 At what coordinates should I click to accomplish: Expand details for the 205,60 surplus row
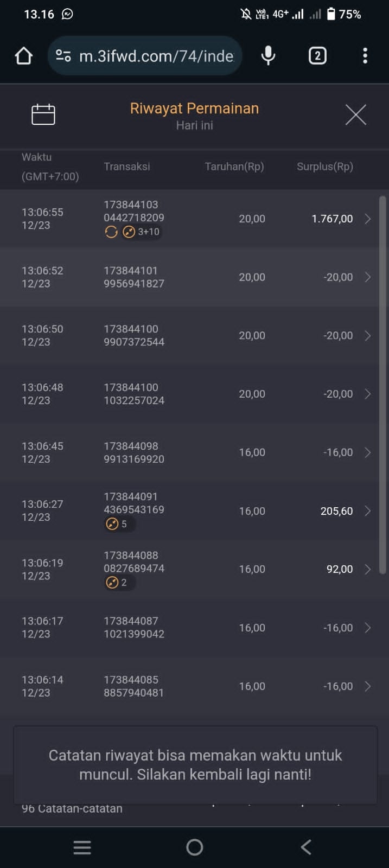(368, 511)
